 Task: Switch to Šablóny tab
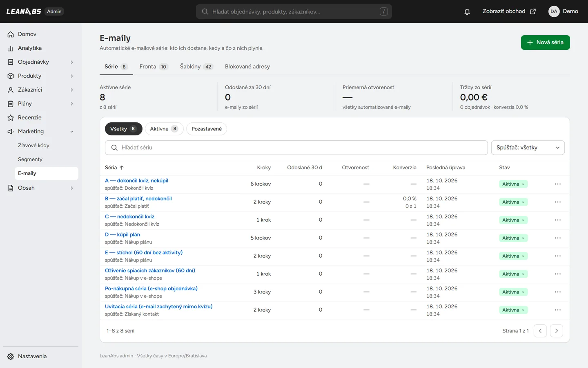pyautogui.click(x=196, y=67)
